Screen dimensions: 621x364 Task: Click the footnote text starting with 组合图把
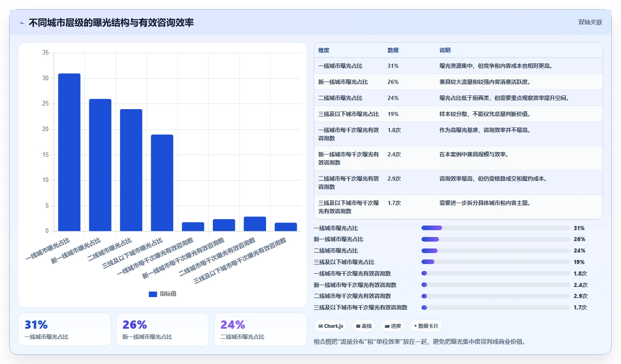(x=419, y=342)
